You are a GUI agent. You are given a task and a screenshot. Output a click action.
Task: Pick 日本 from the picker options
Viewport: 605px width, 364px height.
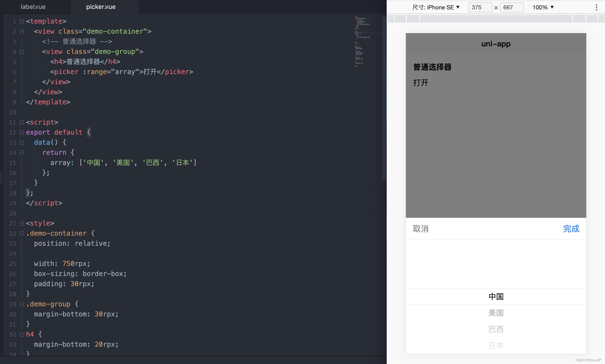coord(496,345)
